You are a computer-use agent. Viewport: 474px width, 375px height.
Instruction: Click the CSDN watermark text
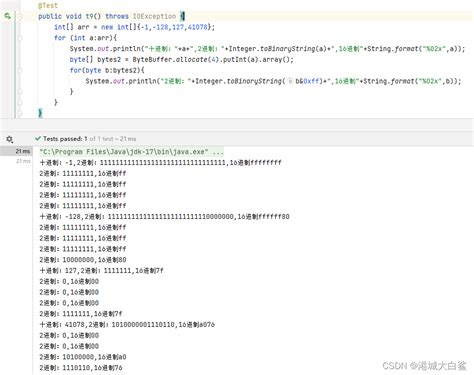[424, 366]
